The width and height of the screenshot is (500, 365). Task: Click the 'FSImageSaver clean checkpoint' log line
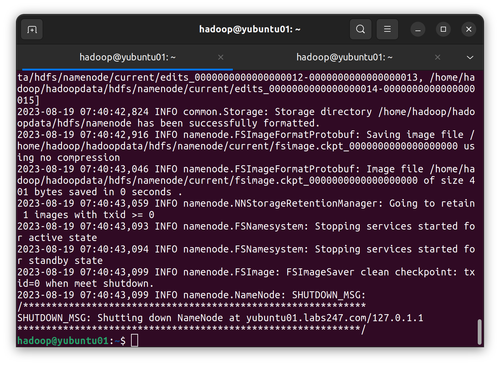[x=246, y=272]
